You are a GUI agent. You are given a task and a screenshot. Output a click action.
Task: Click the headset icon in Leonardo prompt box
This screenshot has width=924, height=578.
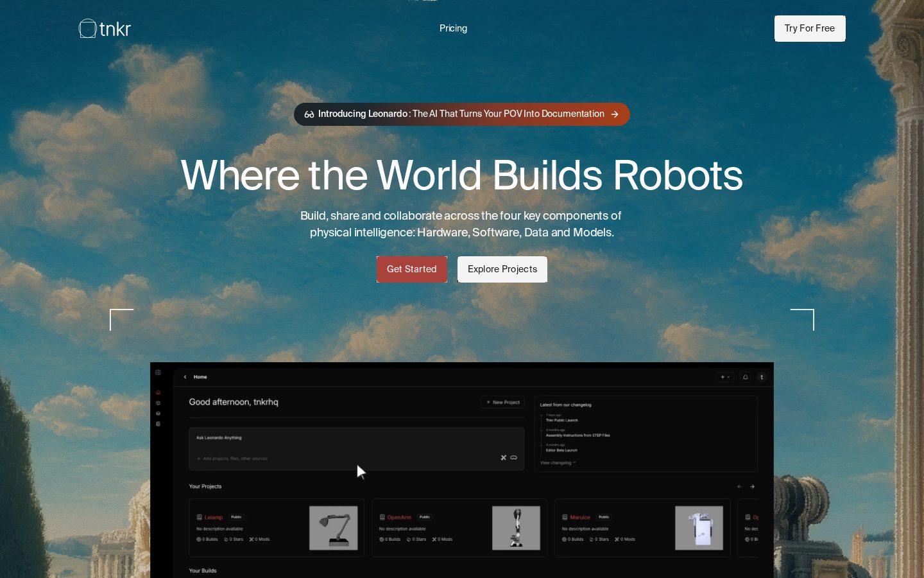tap(514, 458)
